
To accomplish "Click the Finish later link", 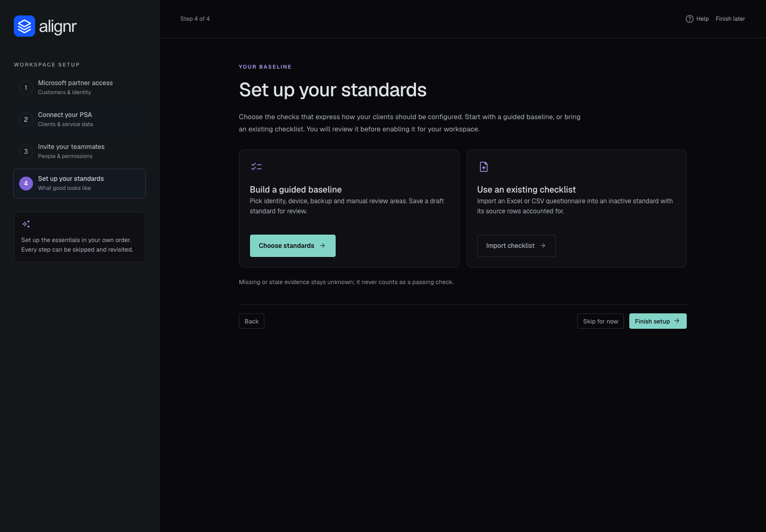I will pyautogui.click(x=730, y=19).
